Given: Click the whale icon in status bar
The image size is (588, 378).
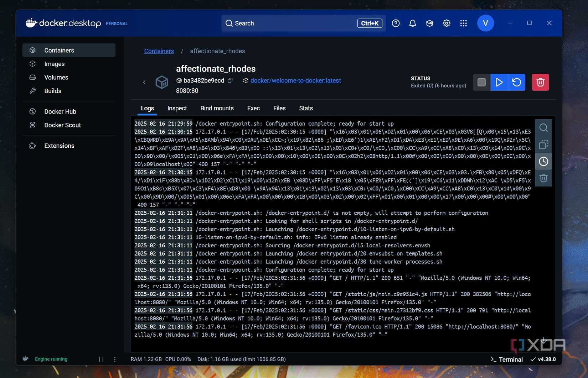Looking at the screenshot, I should coord(26,358).
